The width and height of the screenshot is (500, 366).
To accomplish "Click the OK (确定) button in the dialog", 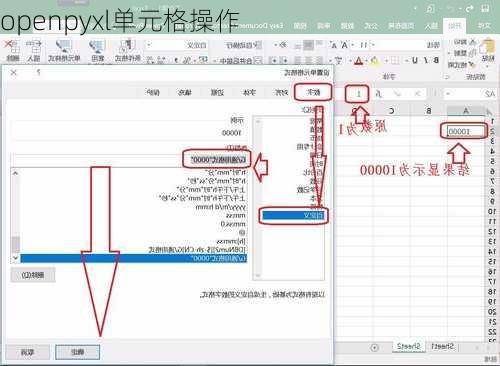I will [x=77, y=352].
